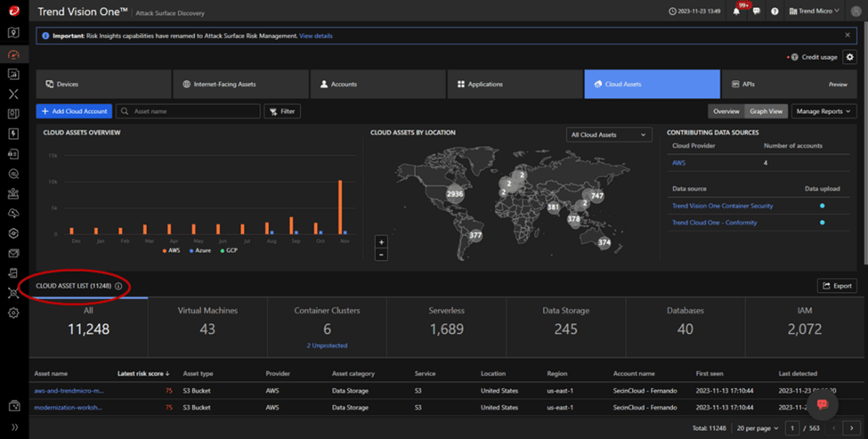Open Trend Cloud One - Conformity link
Screen dimensions: 868x439
pos(714,223)
